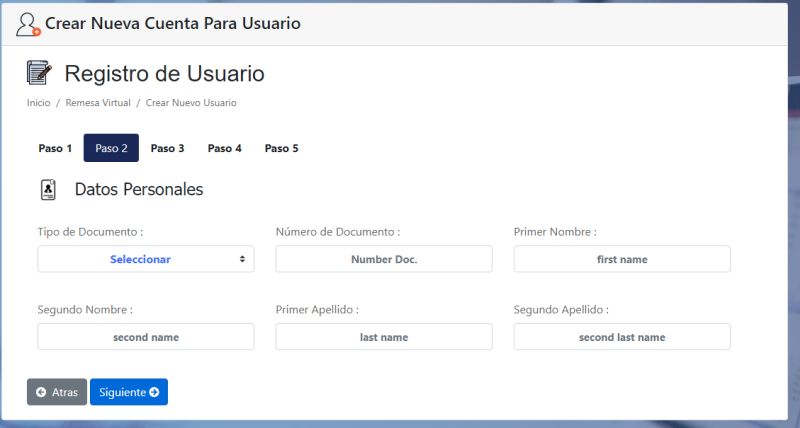
Task: Continue with the Siguiente button
Action: click(x=129, y=392)
